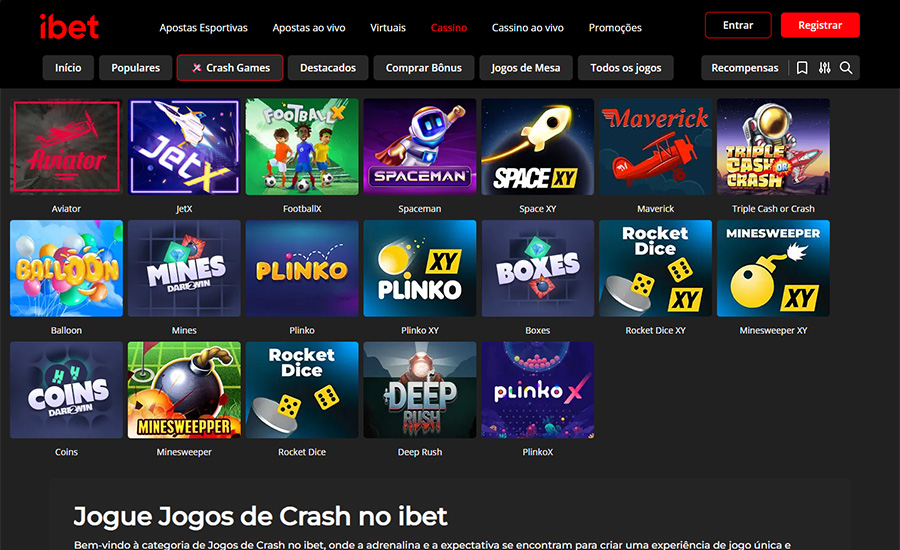The image size is (900, 550).
Task: Click the Maverick game label
Action: (x=655, y=209)
